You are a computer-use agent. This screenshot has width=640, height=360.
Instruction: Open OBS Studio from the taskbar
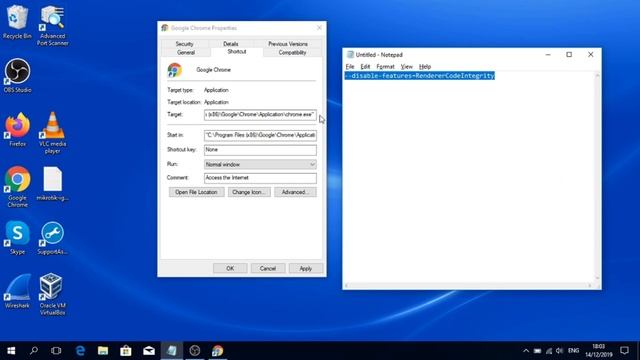tap(195, 351)
